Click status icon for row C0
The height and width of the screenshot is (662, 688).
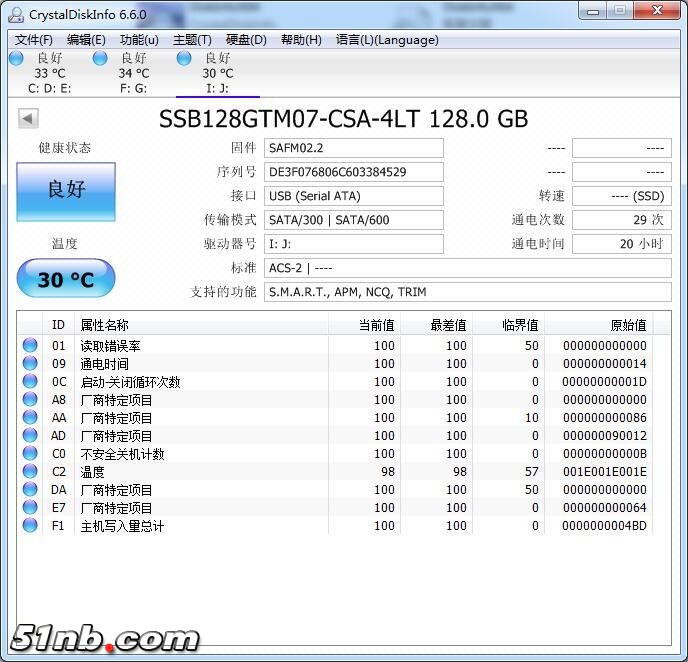(30, 453)
